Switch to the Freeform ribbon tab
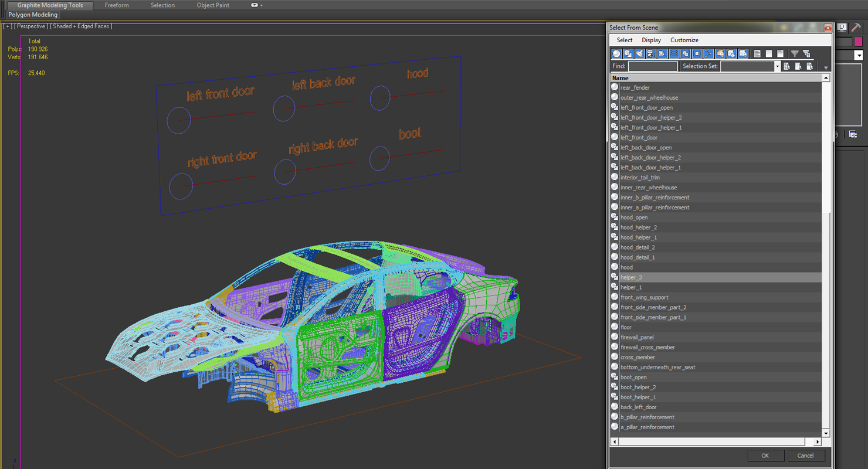 117,5
